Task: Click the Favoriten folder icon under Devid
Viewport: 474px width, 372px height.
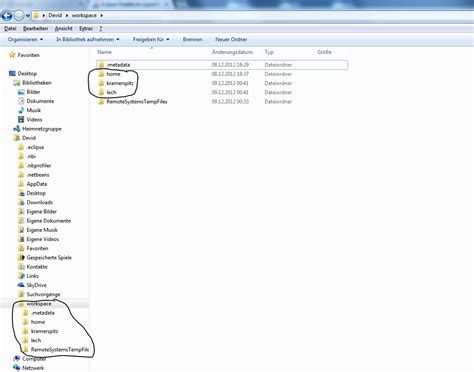Action: click(21, 248)
